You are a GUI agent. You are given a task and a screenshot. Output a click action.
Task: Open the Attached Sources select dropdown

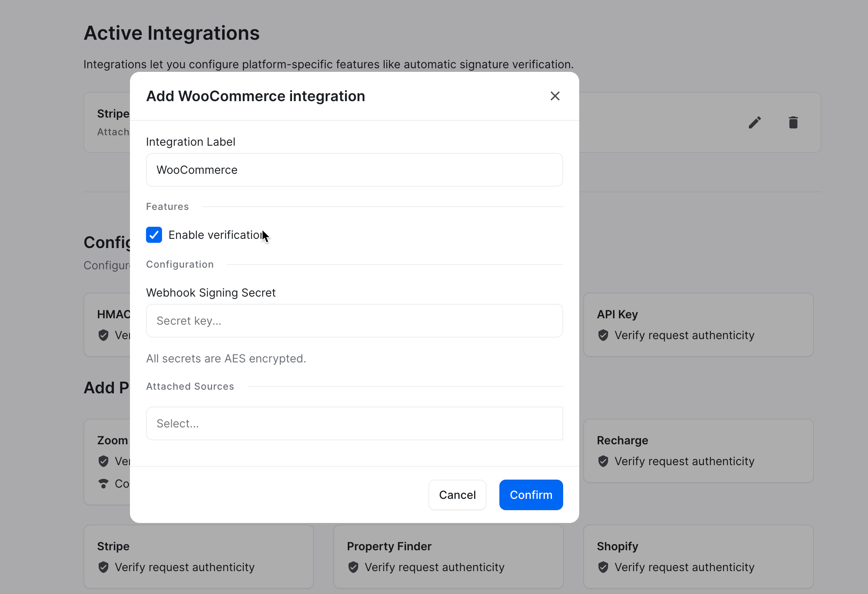[354, 423]
